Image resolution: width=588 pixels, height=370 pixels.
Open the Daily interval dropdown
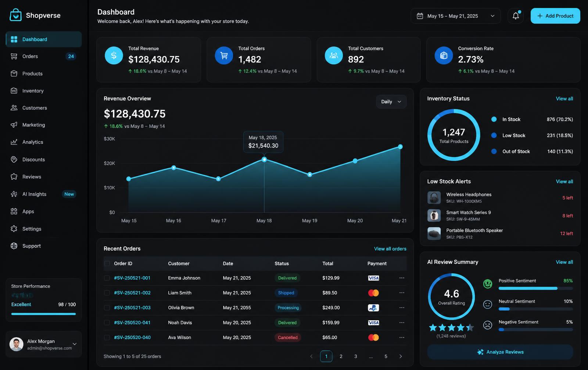coord(391,102)
